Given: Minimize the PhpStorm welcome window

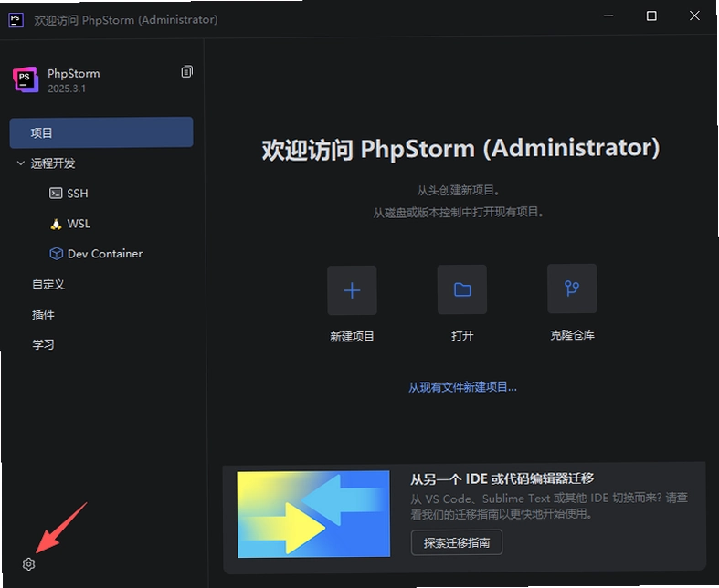Looking at the screenshot, I should 608,16.
